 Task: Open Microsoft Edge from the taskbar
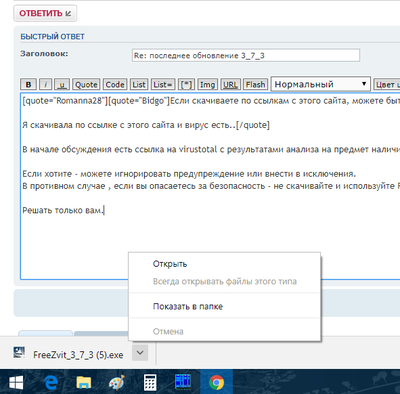(x=51, y=382)
